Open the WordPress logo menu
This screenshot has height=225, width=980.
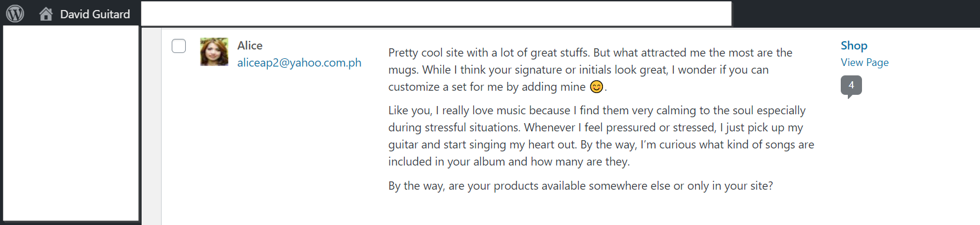pos(15,14)
